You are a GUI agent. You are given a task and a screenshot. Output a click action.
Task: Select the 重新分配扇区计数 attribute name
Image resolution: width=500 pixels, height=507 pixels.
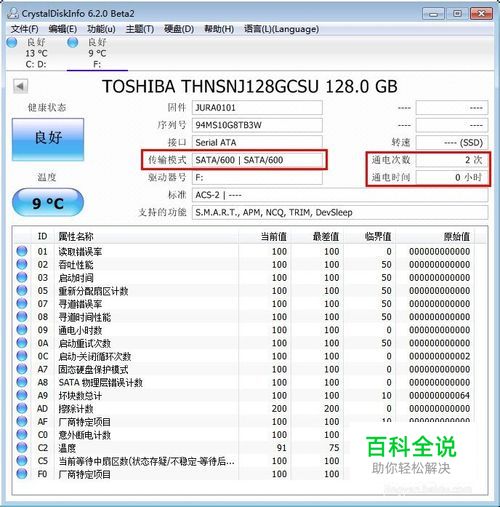[x=93, y=291]
